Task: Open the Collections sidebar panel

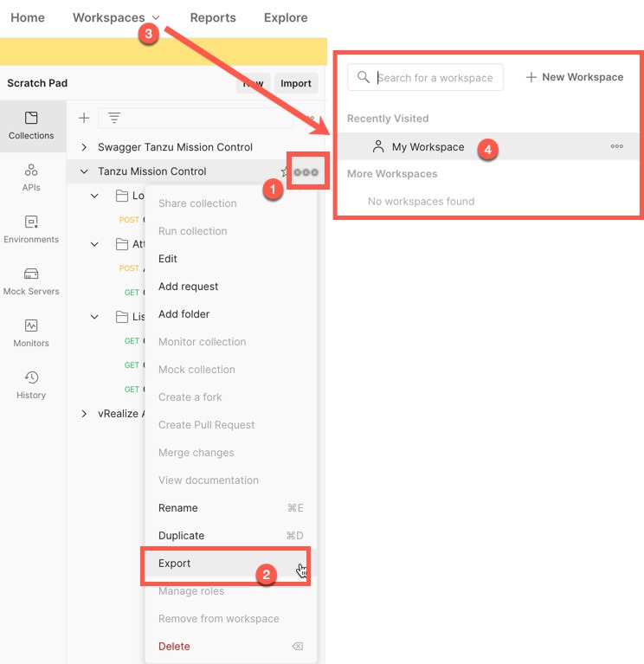Action: (31, 126)
